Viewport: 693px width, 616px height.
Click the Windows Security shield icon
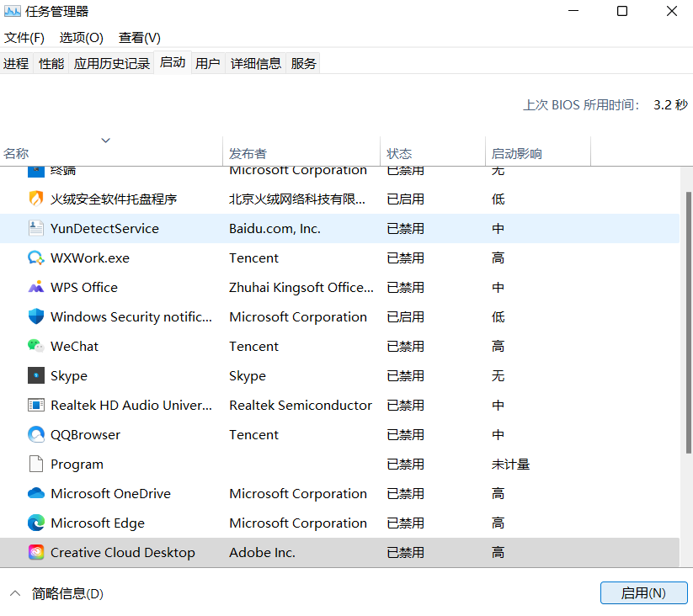(36, 316)
